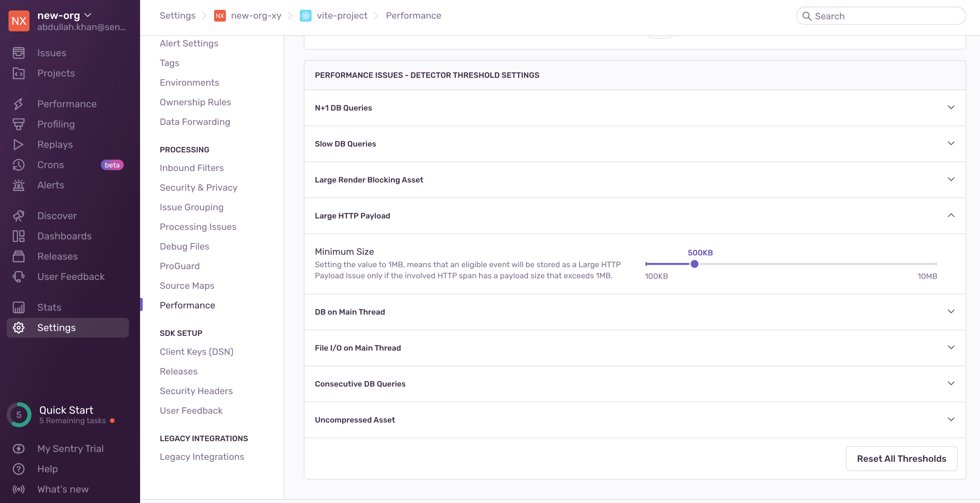The height and width of the screenshot is (503, 980).
Task: Expand the N+1 DB Queries section
Action: [951, 108]
